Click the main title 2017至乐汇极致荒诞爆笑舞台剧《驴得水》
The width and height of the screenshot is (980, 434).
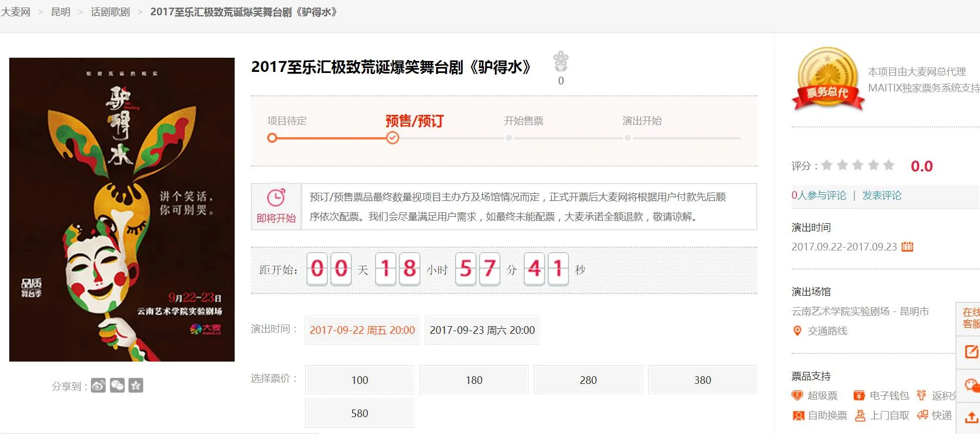(391, 67)
